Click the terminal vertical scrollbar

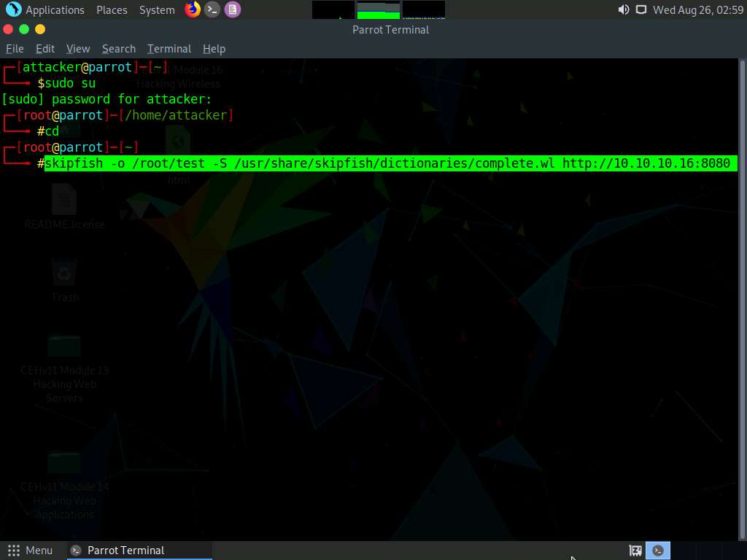[x=742, y=300]
